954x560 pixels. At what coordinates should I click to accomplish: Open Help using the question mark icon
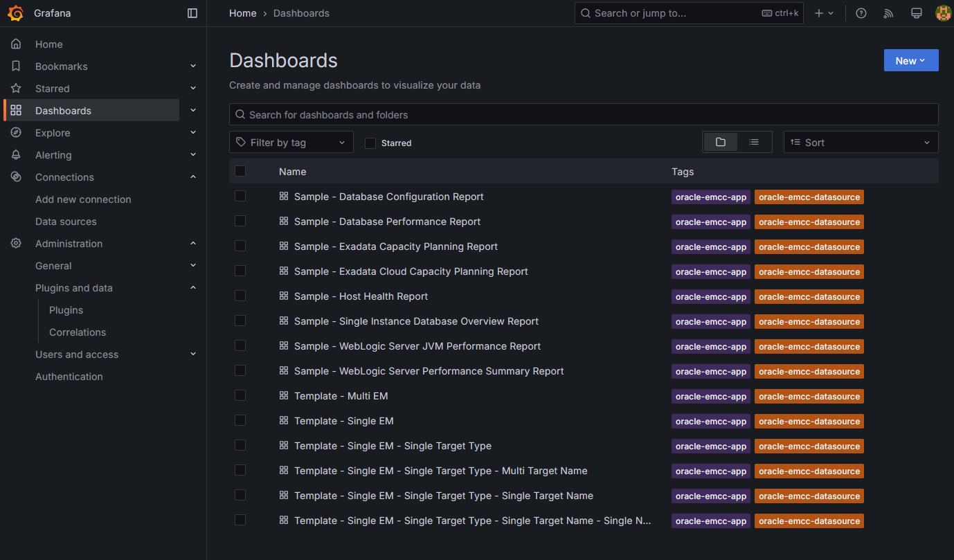point(861,12)
